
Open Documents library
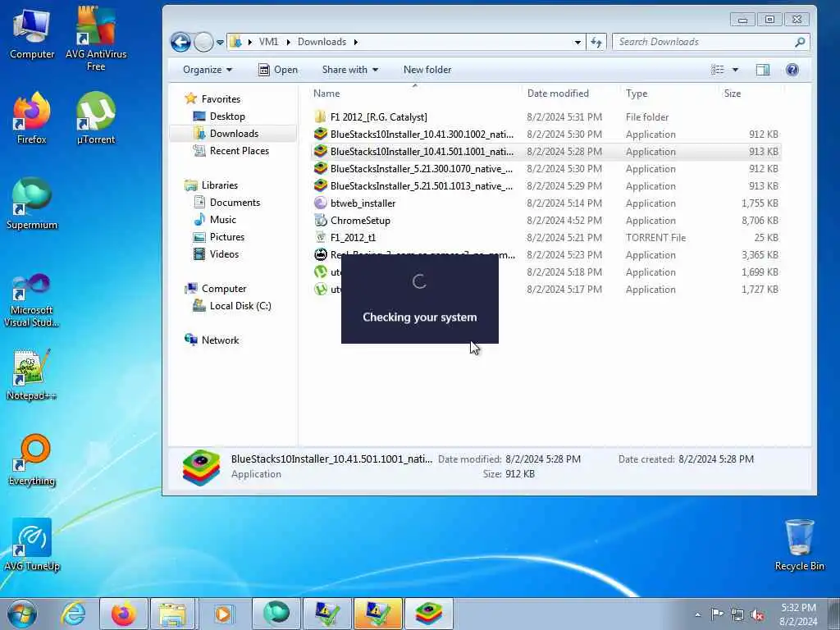click(235, 202)
